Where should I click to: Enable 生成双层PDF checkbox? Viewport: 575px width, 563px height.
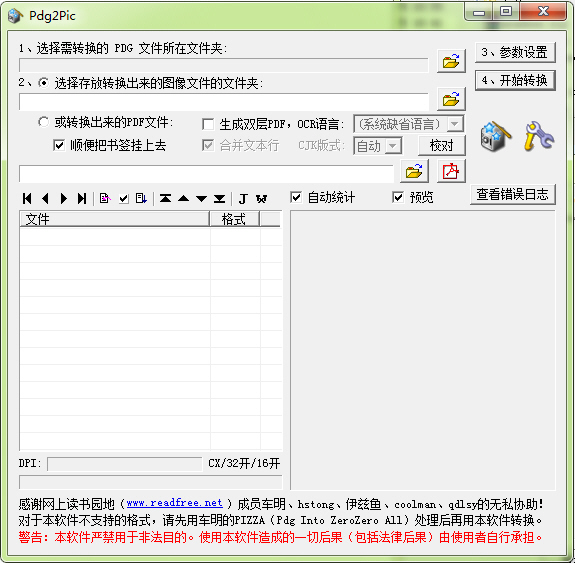click(x=208, y=124)
